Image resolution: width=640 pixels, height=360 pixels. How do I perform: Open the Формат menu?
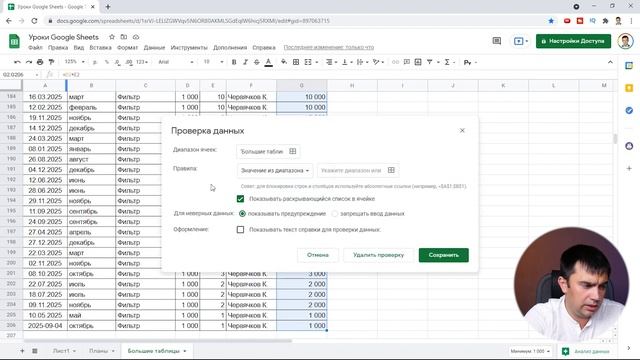point(127,48)
